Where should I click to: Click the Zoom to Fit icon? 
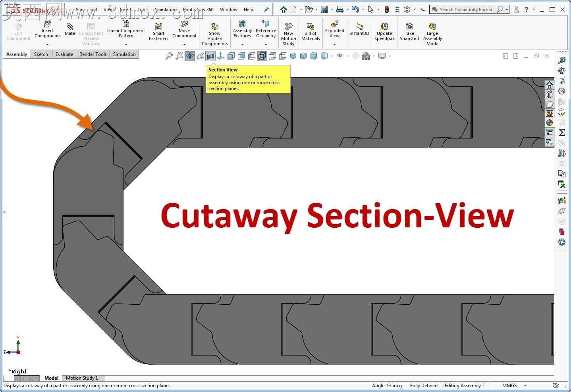[169, 56]
